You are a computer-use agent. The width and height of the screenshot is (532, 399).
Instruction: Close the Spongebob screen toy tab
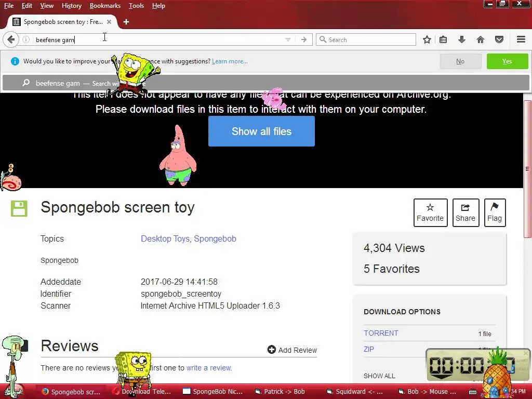point(109,22)
